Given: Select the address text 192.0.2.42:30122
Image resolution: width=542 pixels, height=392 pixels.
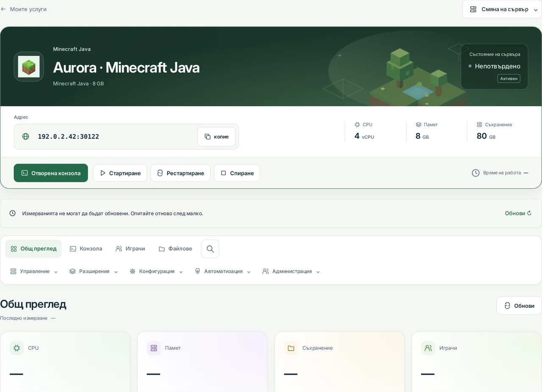Looking at the screenshot, I should [68, 136].
